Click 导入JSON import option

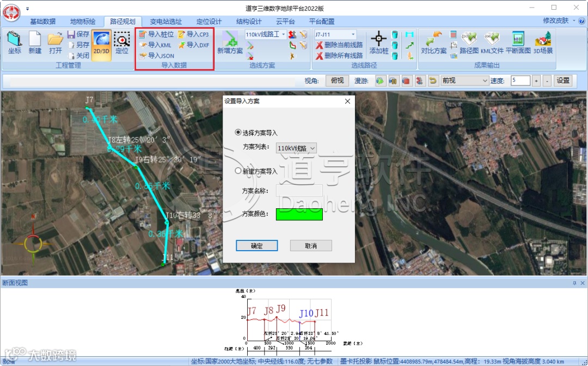pyautogui.click(x=156, y=55)
